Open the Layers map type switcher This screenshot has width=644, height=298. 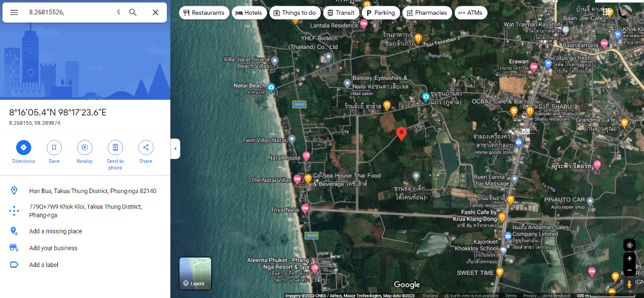click(196, 274)
